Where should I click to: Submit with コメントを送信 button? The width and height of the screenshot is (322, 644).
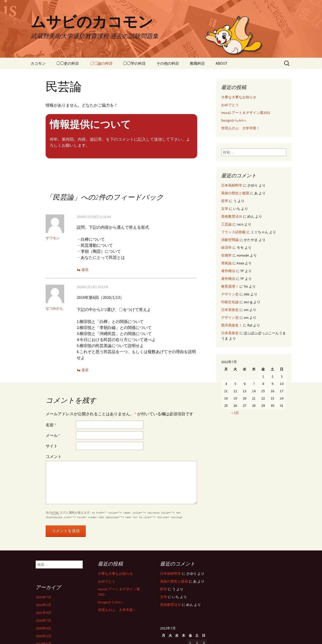[66, 531]
